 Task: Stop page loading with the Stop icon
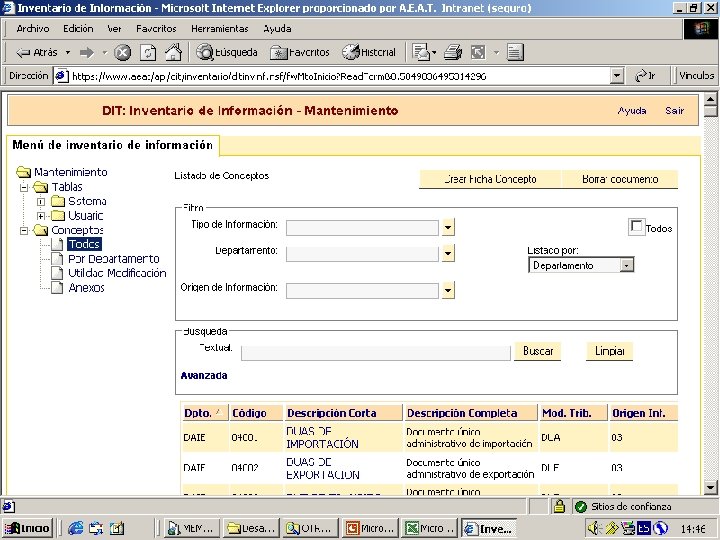click(x=122, y=53)
